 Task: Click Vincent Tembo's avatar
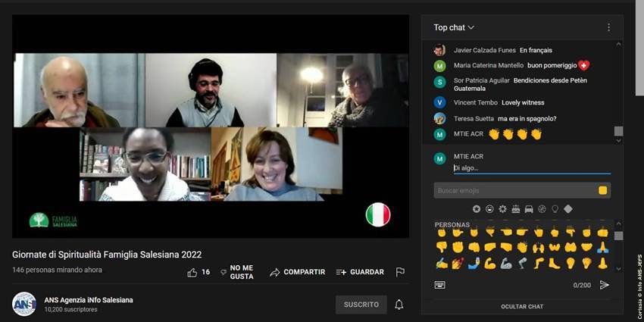click(439, 102)
